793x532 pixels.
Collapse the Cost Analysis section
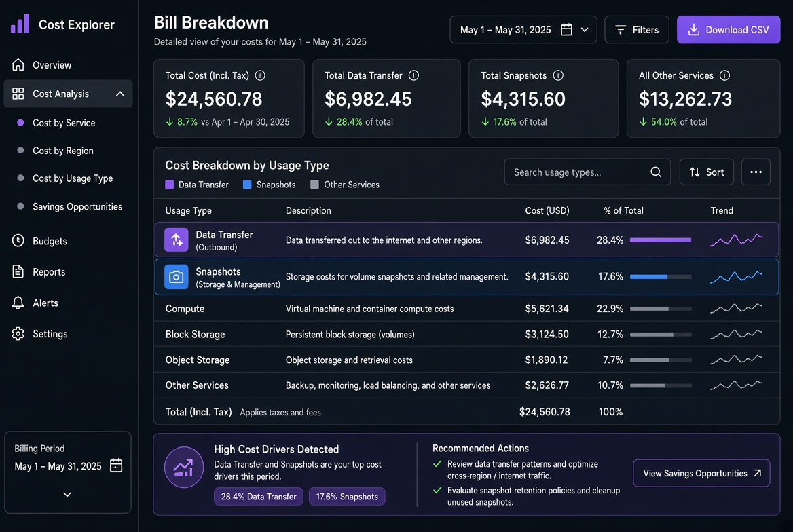click(120, 94)
